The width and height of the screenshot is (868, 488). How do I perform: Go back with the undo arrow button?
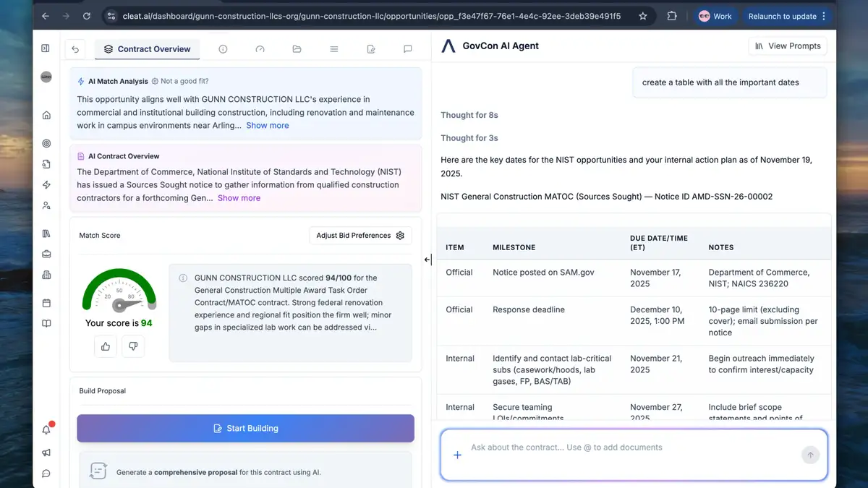click(75, 49)
